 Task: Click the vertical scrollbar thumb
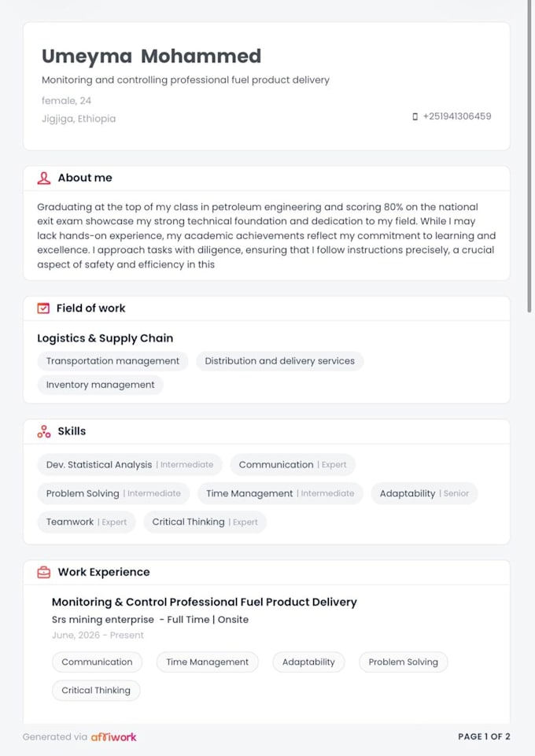point(529,157)
